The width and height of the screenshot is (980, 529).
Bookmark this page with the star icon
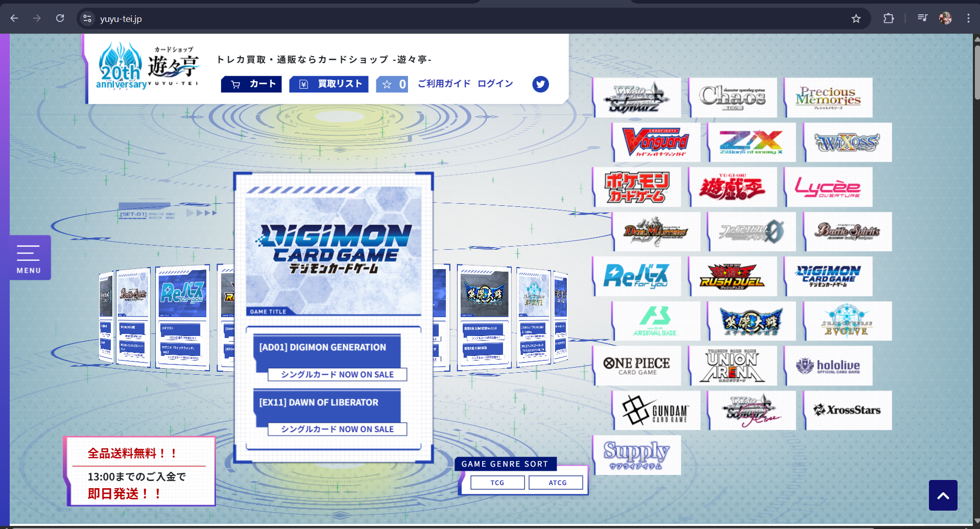click(x=856, y=19)
